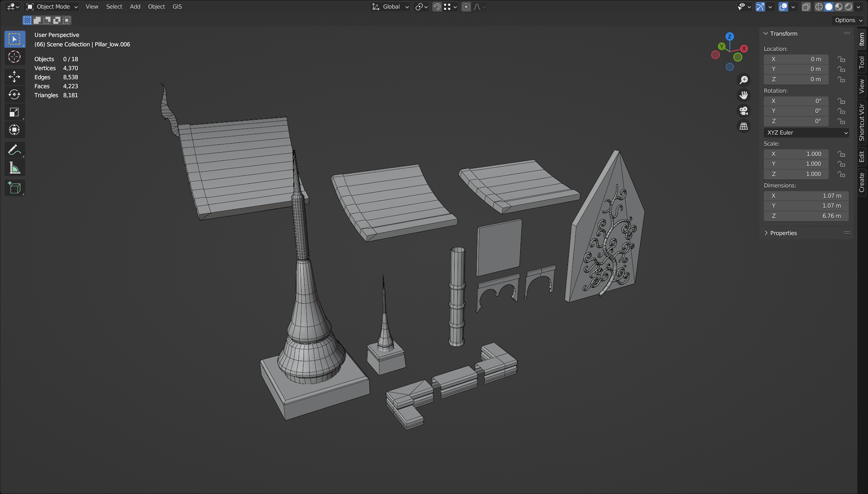868x494 pixels.
Task: Activate the Annotate pencil tool
Action: [x=14, y=150]
